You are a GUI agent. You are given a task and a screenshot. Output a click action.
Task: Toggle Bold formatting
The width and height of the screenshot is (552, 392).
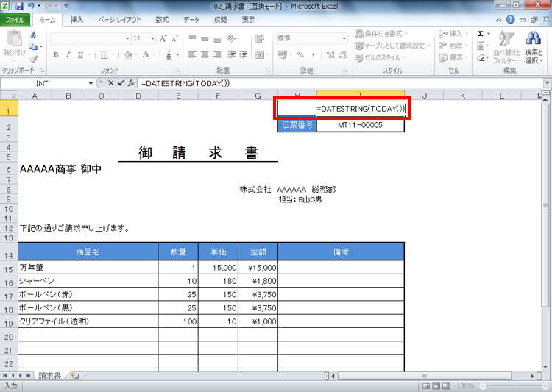(56, 55)
